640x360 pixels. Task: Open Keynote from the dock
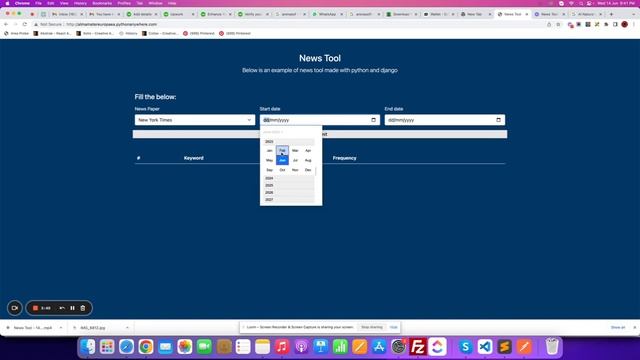coord(321,347)
